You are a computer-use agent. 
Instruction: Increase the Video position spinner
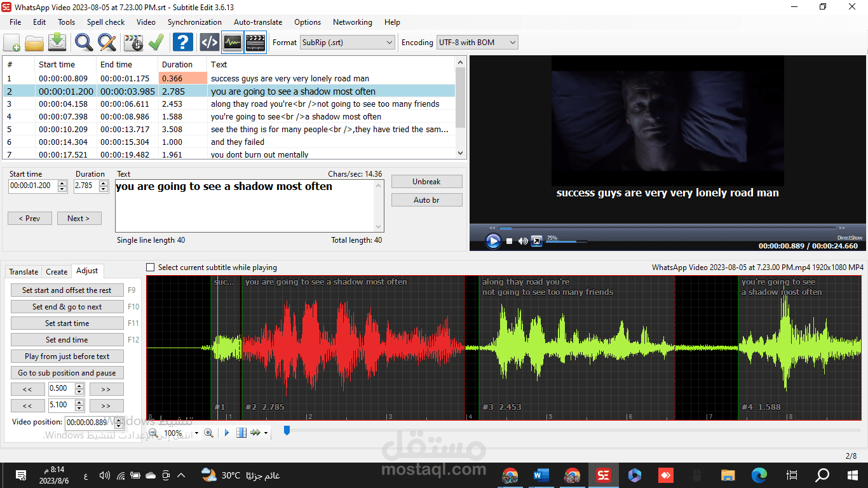point(118,419)
